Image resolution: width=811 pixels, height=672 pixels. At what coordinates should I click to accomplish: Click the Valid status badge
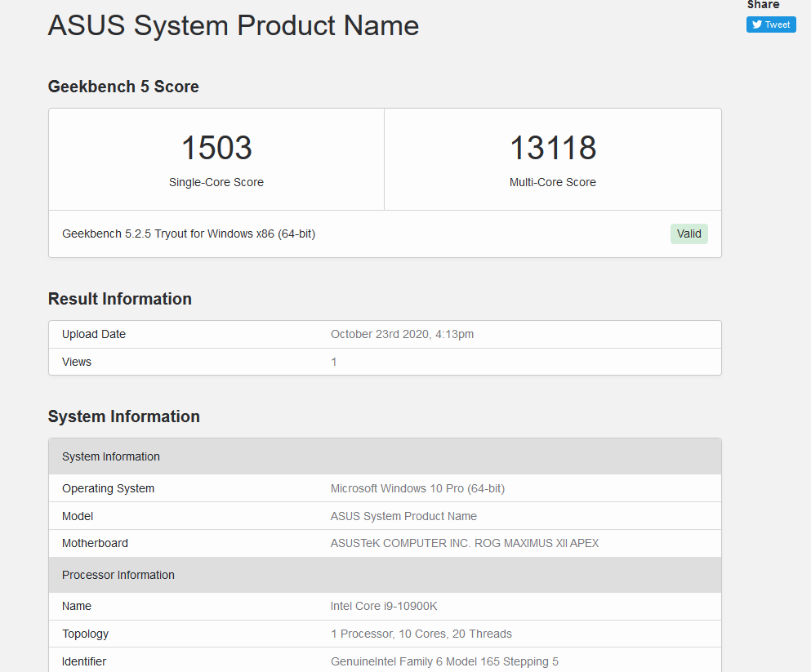689,234
